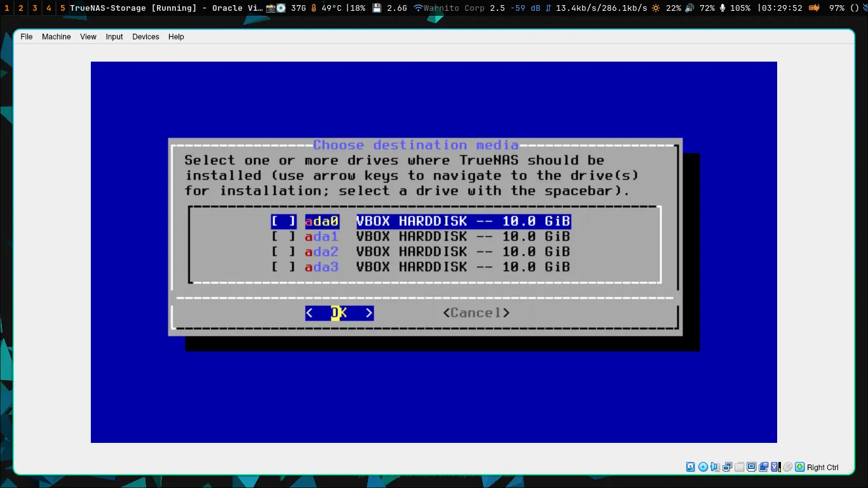Click the display settings status icon
This screenshot has width=868, height=488.
751,467
